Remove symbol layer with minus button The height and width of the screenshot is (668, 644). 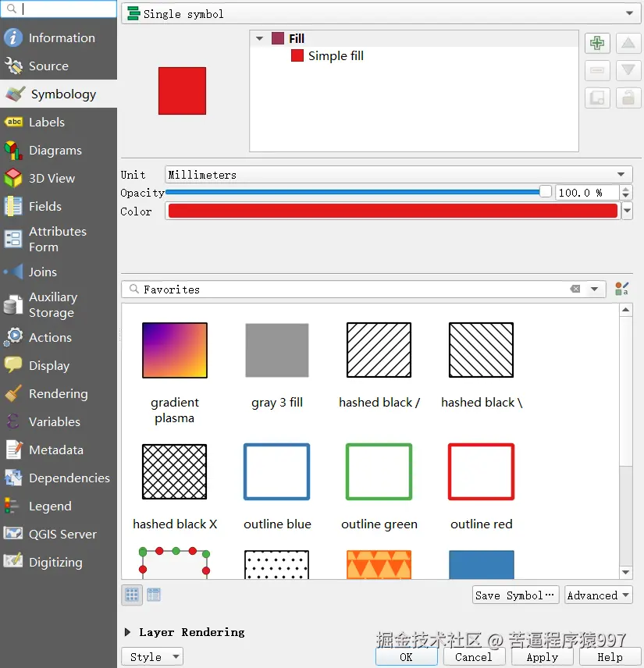(597, 70)
